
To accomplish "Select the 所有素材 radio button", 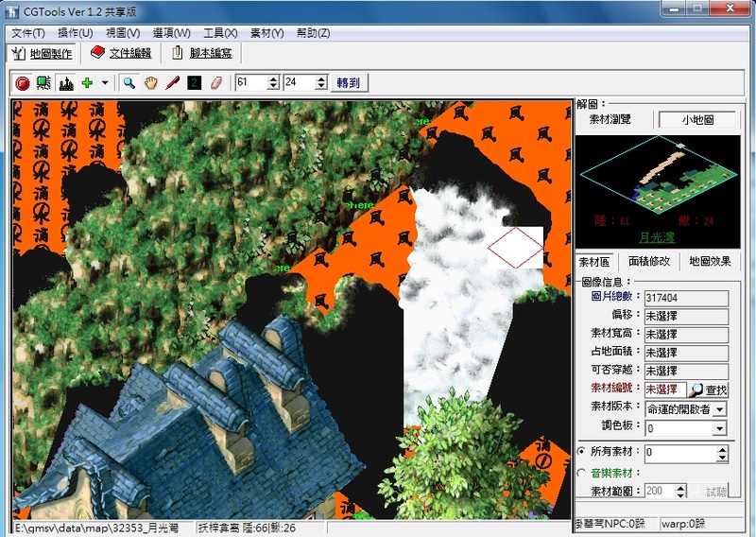I will tap(581, 454).
